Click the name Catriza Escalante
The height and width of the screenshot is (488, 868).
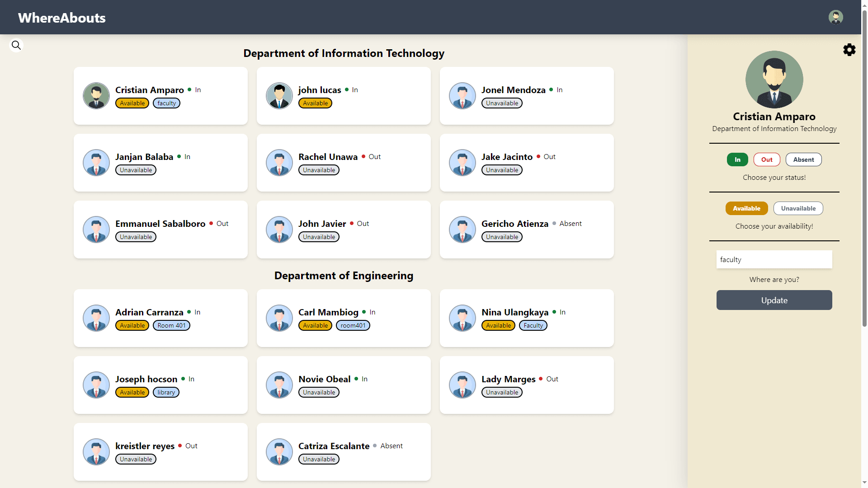click(334, 446)
